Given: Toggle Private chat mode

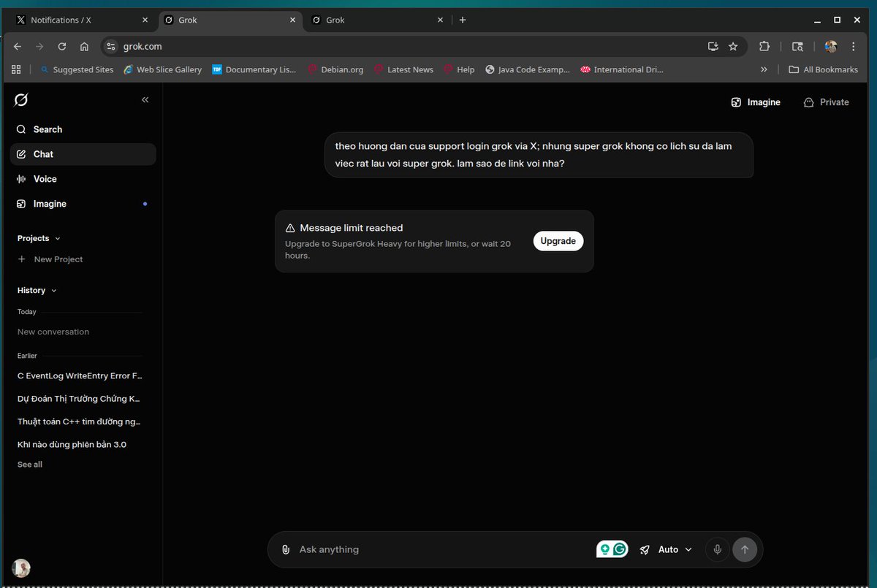Looking at the screenshot, I should tap(826, 102).
